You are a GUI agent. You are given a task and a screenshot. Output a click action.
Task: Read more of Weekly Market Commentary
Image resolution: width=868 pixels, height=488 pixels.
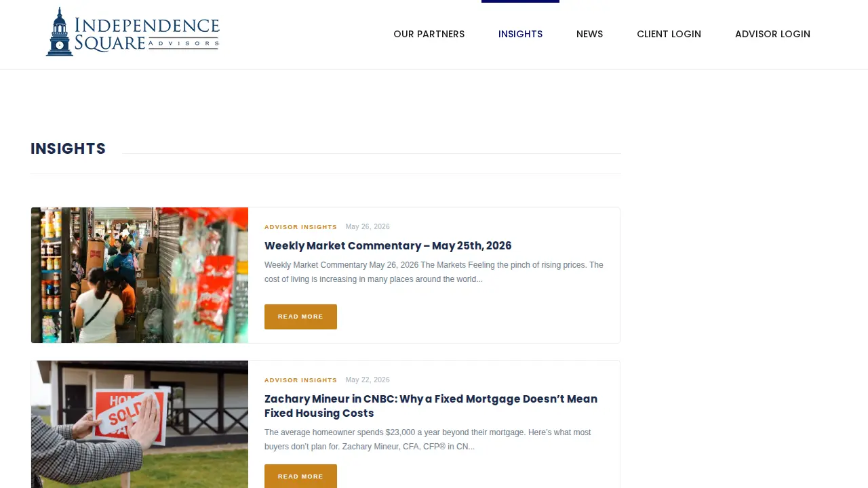300,317
